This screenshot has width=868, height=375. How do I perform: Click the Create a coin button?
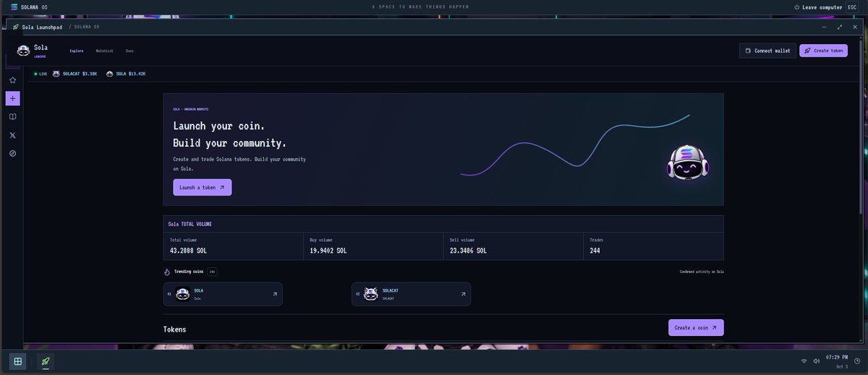pos(696,328)
